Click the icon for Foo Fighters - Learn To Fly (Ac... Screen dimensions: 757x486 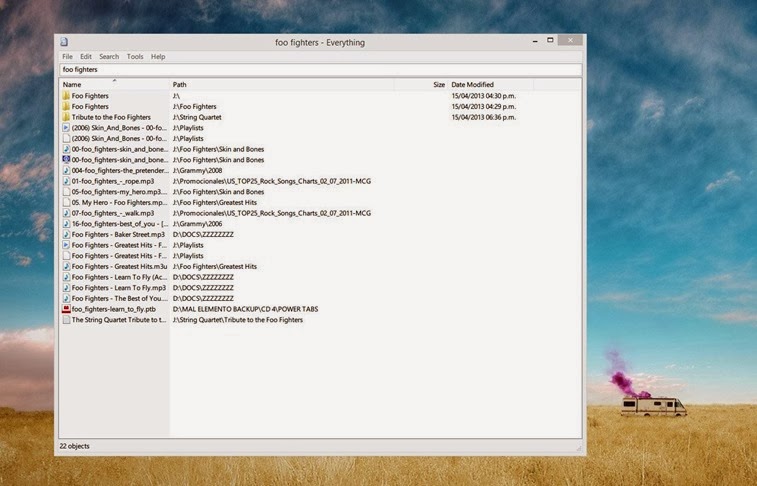point(66,277)
